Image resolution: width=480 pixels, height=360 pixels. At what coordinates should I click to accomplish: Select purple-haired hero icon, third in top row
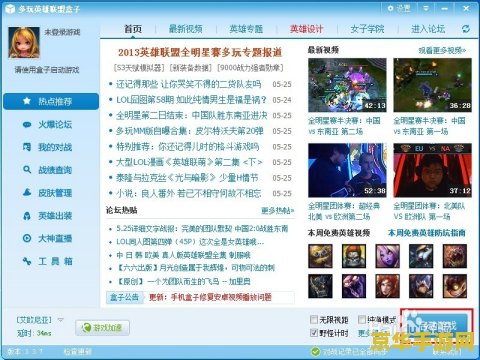coord(387,256)
